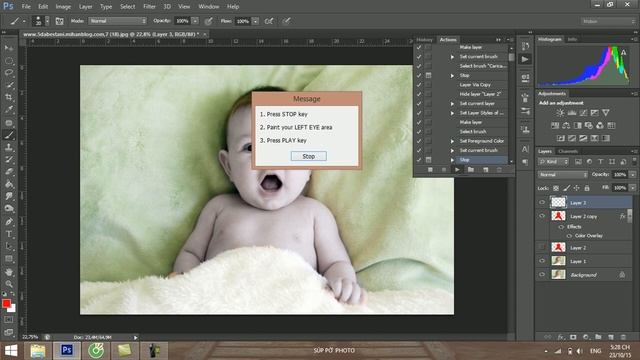Hide the Background layer eye icon

[x=542, y=275]
